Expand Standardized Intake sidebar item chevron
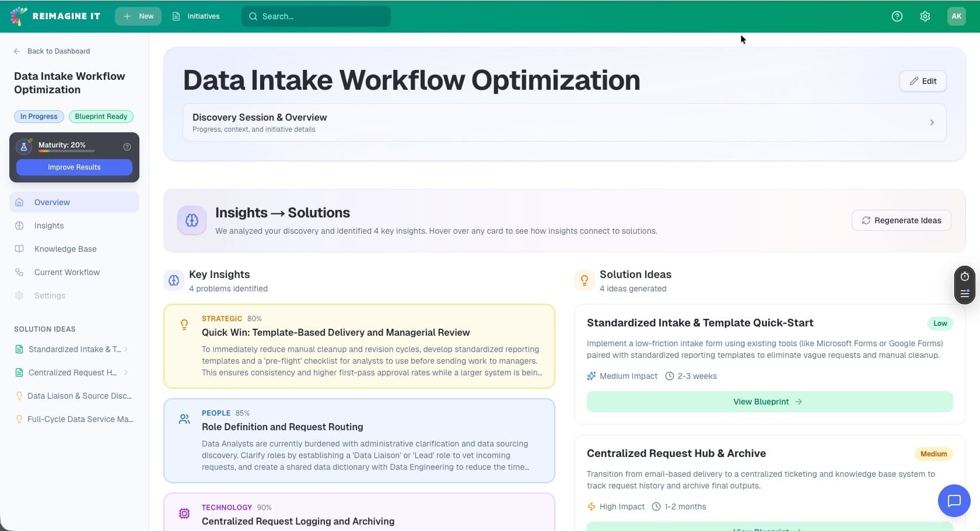The width and height of the screenshot is (980, 531). pos(126,349)
